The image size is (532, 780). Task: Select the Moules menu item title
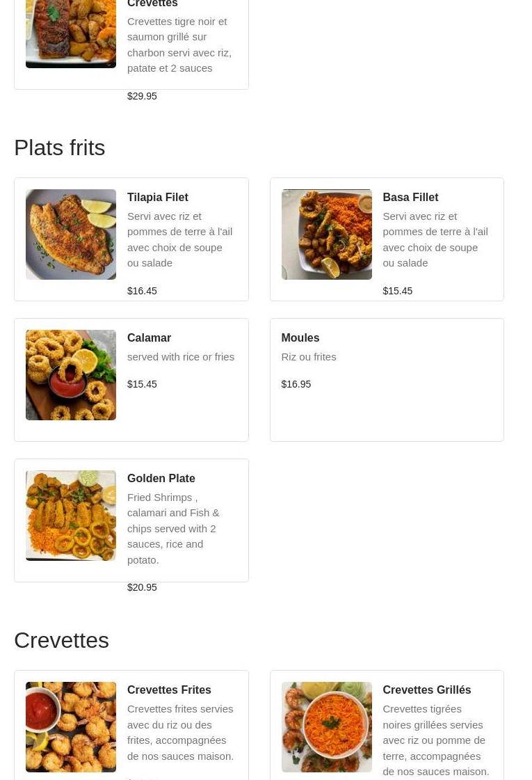(300, 338)
